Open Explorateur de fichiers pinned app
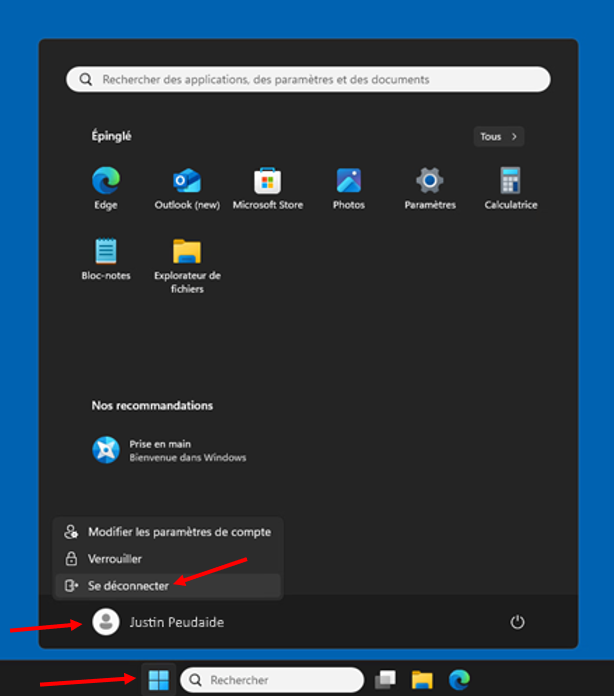614x696 pixels. [187, 265]
